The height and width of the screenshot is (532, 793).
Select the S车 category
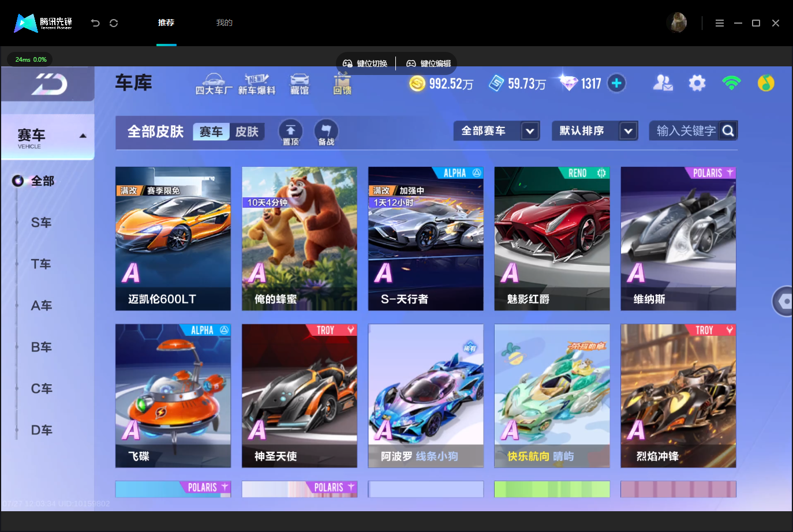click(x=42, y=222)
